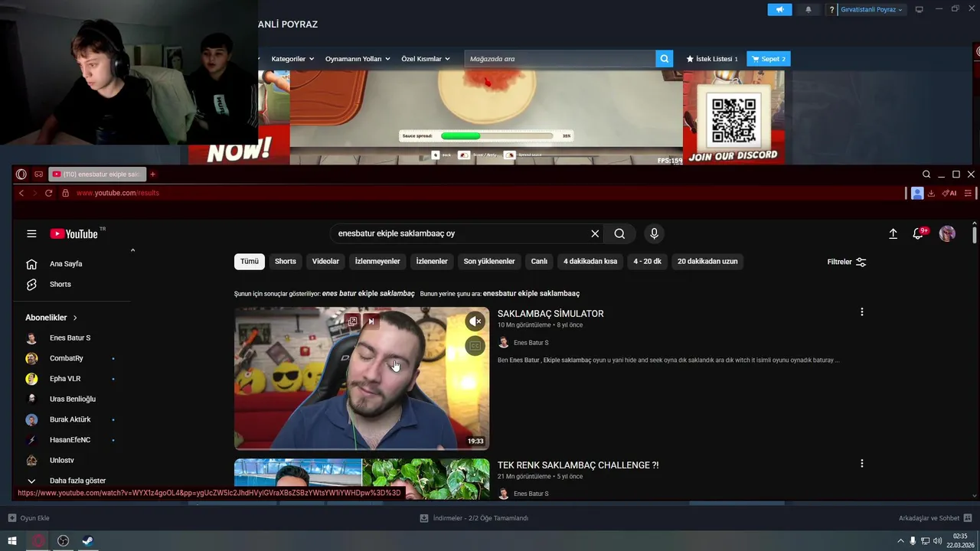
Task: Click Oyun Ekle in Steam
Action: [x=29, y=518]
